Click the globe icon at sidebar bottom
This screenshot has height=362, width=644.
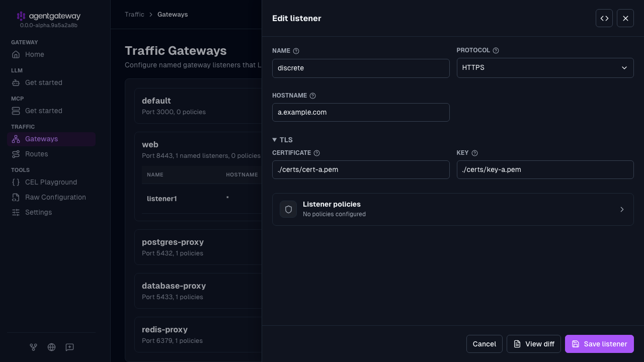point(51,347)
